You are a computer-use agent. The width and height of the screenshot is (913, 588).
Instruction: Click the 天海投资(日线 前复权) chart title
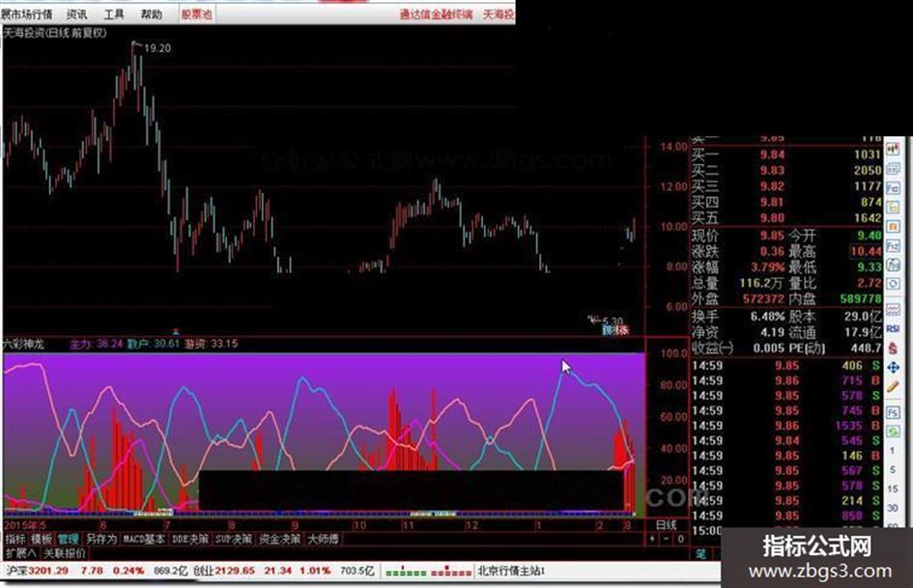(55, 33)
